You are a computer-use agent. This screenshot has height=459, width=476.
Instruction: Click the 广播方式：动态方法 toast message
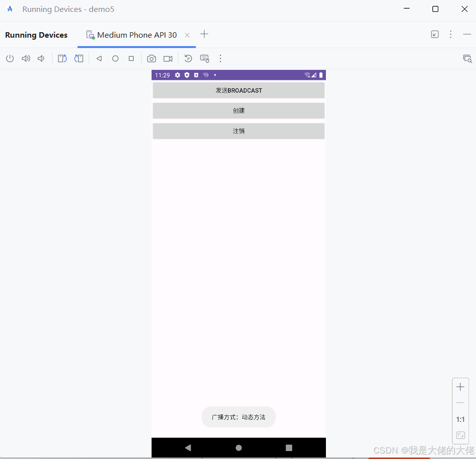click(239, 417)
